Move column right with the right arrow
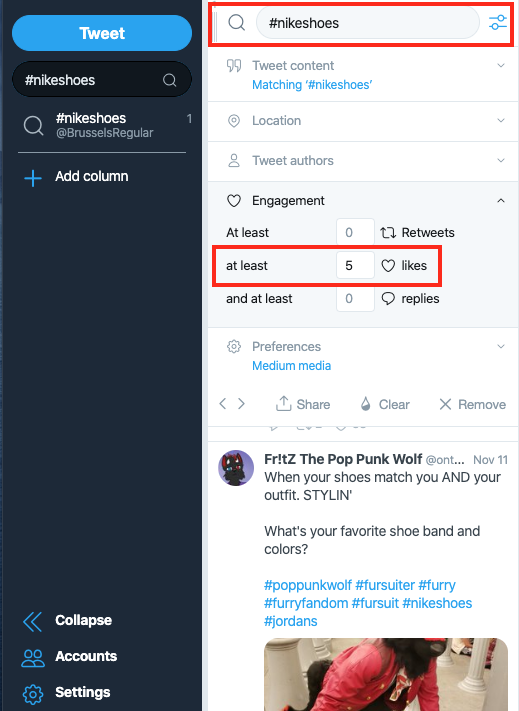This screenshot has height=711, width=519. click(242, 404)
